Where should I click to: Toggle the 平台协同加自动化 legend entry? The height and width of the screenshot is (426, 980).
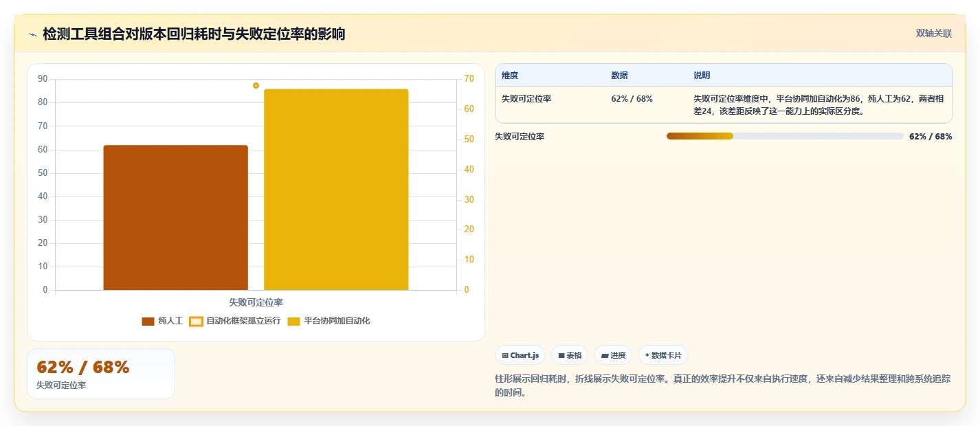328,321
